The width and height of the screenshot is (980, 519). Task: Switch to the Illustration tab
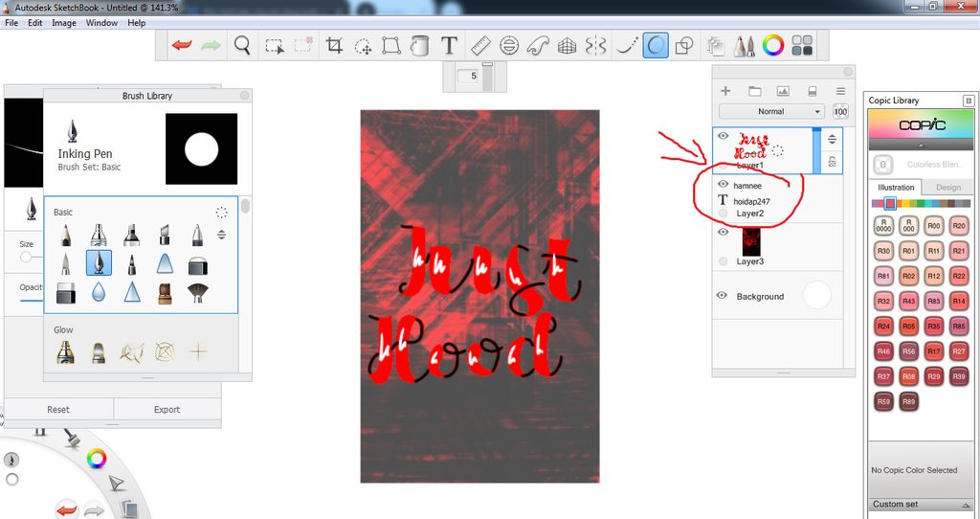[896, 188]
